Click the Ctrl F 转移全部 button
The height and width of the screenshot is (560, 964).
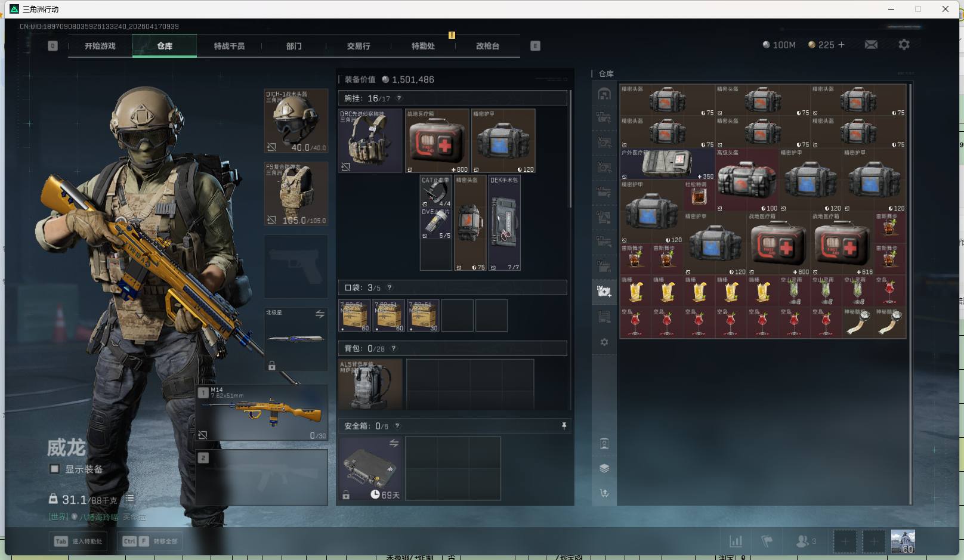150,542
